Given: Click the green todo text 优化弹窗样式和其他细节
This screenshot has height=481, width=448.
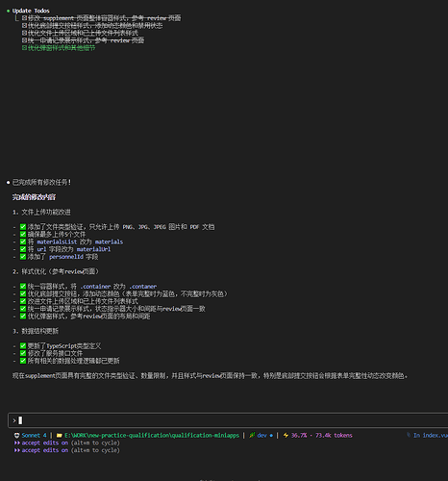Looking at the screenshot, I should point(62,48).
